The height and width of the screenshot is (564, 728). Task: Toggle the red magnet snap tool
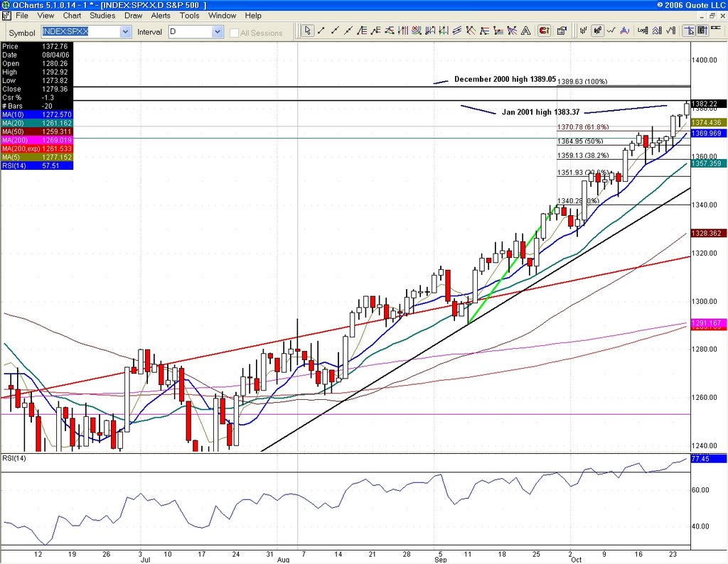[x=544, y=31]
